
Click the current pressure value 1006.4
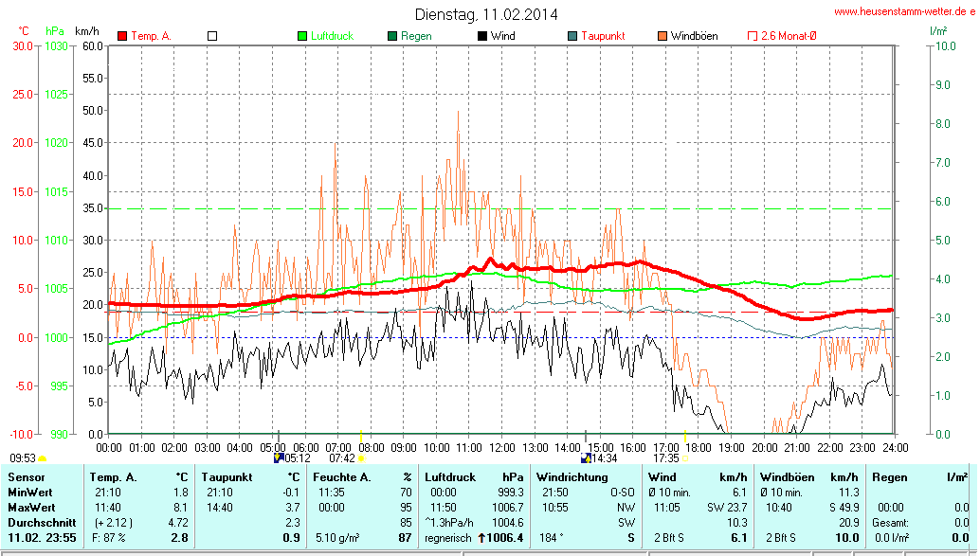click(x=505, y=538)
